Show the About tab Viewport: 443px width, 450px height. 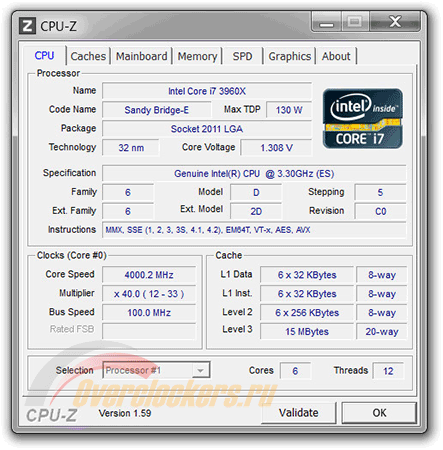point(336,56)
